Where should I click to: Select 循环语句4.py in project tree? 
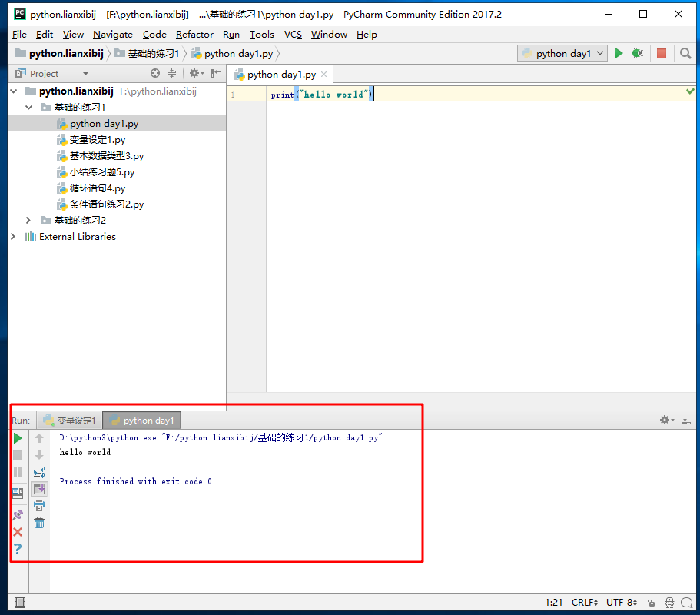98,188
